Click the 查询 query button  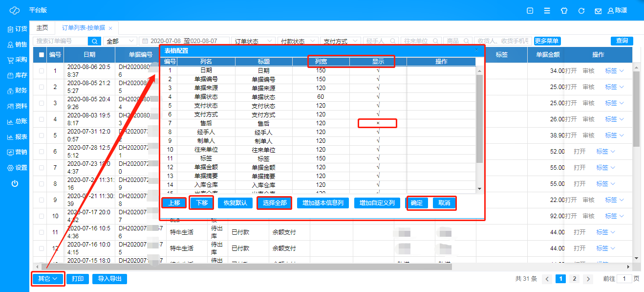tap(622, 41)
